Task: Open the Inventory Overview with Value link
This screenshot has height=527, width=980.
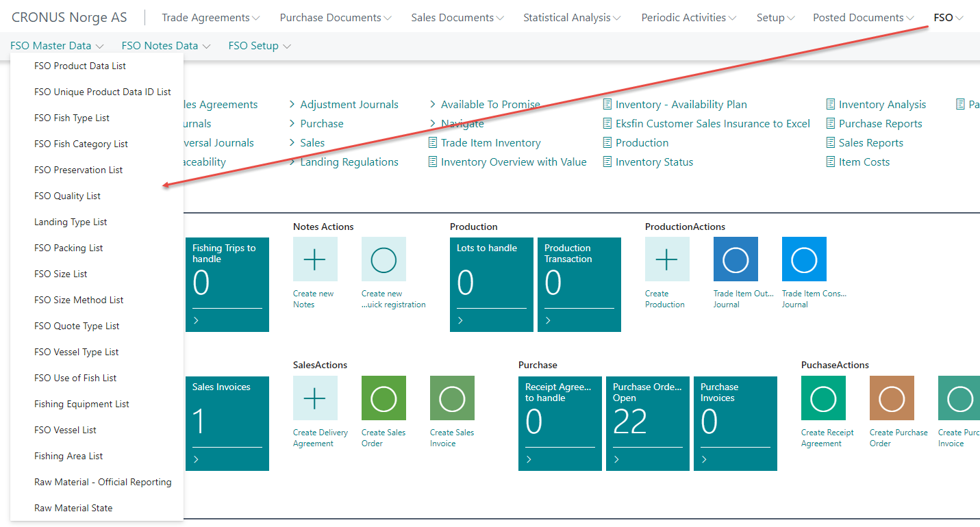Action: tap(513, 162)
